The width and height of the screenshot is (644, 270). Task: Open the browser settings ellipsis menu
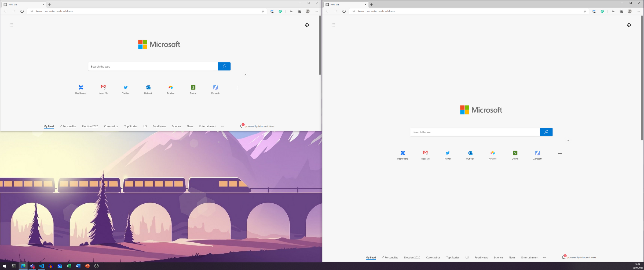tap(316, 11)
